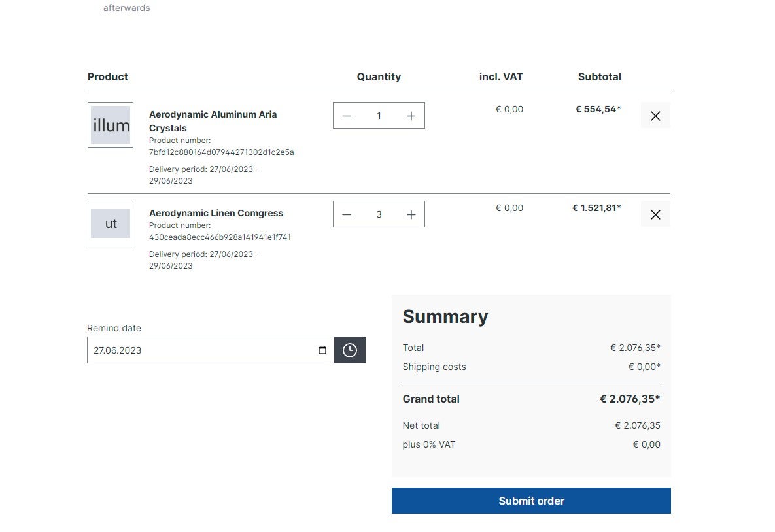Decrease quantity of Aerodynamic Linen Comgress
The height and width of the screenshot is (532, 775).
pyautogui.click(x=347, y=214)
